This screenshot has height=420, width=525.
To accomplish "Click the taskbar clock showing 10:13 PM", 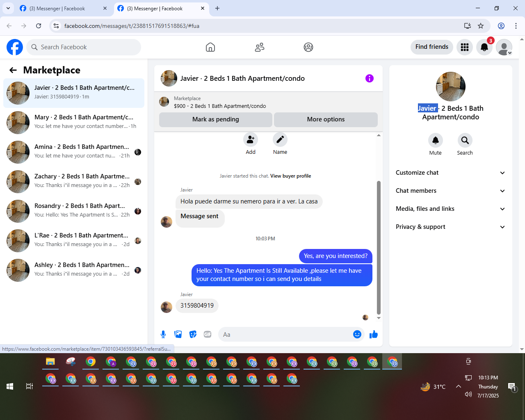I will [x=488, y=387].
